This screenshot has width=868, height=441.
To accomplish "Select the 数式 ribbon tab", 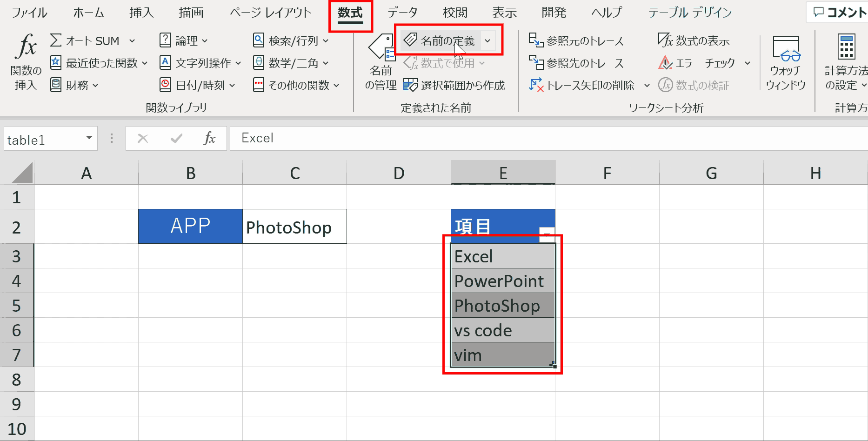I will pos(350,13).
